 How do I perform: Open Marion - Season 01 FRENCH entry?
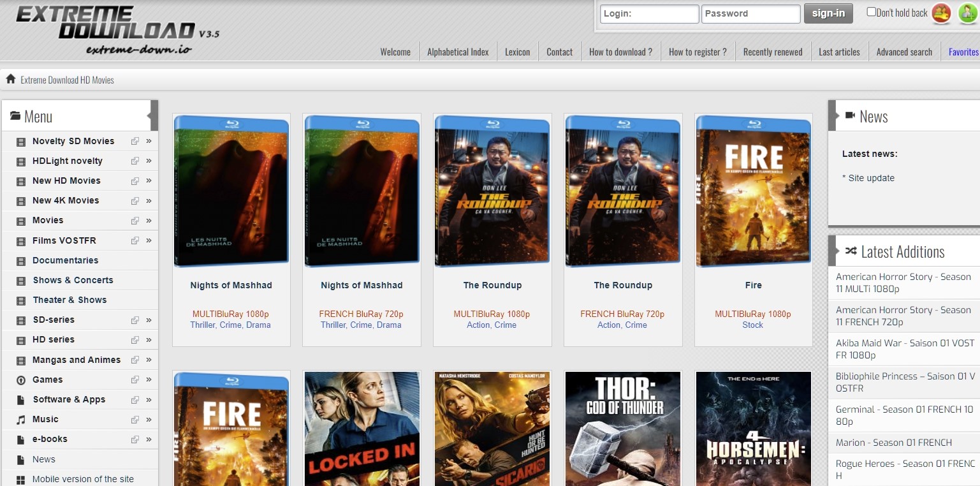click(x=893, y=443)
